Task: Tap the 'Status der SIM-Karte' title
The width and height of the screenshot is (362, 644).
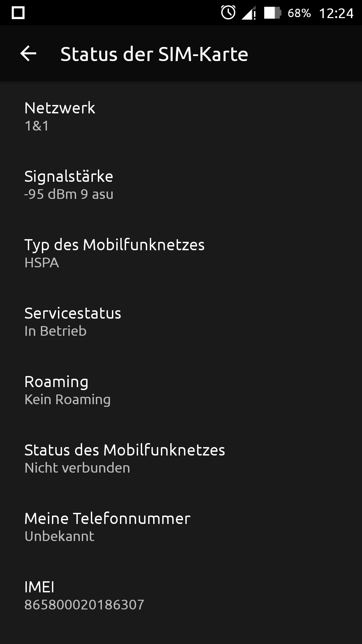Action: (x=154, y=54)
